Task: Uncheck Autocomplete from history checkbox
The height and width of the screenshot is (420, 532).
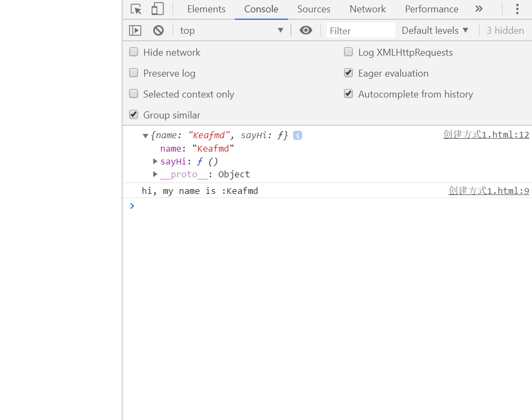Action: point(348,93)
